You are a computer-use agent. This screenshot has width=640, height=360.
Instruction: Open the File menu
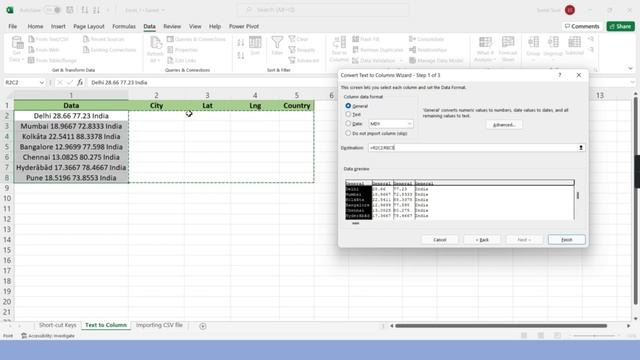(x=13, y=26)
